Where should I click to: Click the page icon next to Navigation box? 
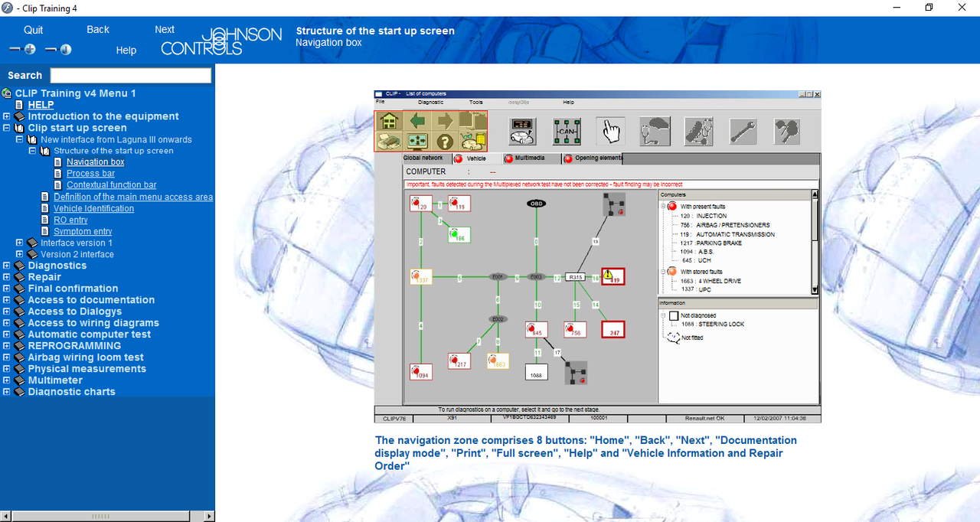59,161
